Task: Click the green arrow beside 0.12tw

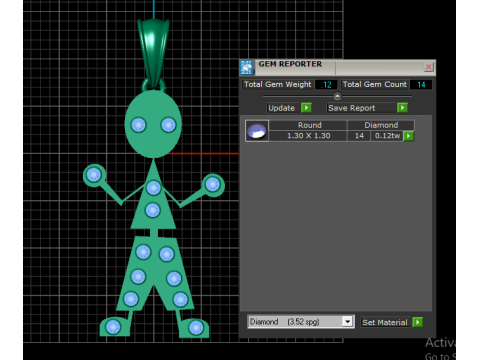Action: point(409,136)
